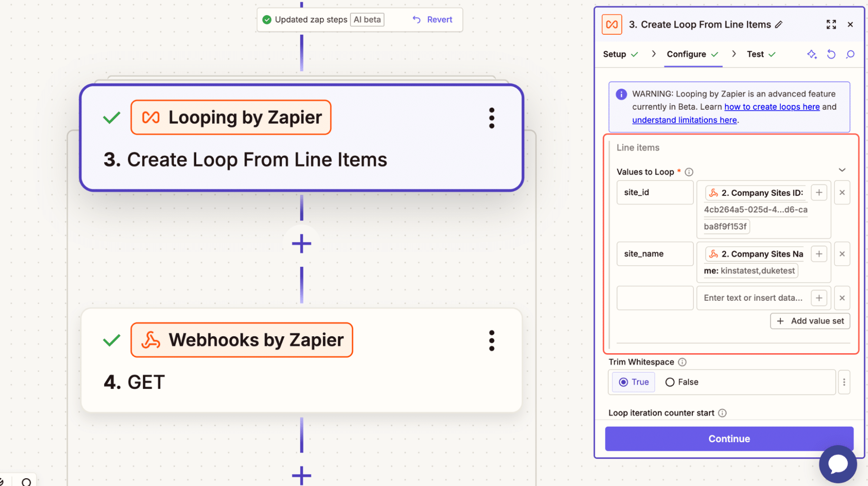The image size is (868, 486).
Task: Open the understand limitations here link
Action: [x=684, y=120]
